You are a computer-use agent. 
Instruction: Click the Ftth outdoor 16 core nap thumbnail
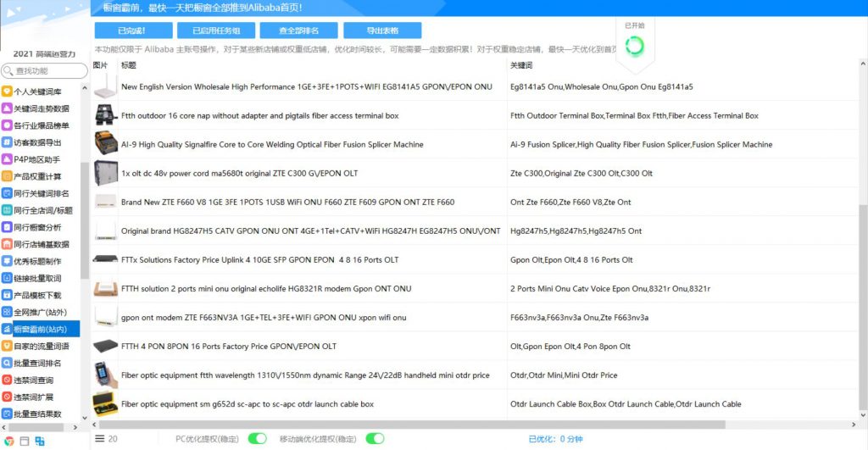click(105, 115)
